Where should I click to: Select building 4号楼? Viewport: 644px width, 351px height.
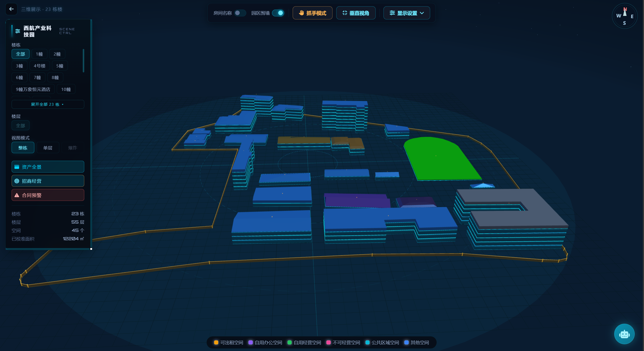pyautogui.click(x=40, y=66)
